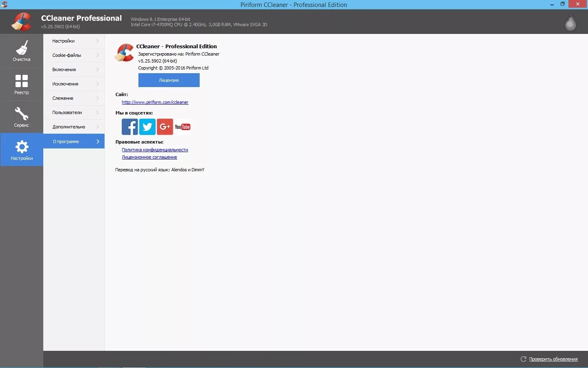
Task: Click the CCleaner - Professional Edition heading
Action: point(176,46)
